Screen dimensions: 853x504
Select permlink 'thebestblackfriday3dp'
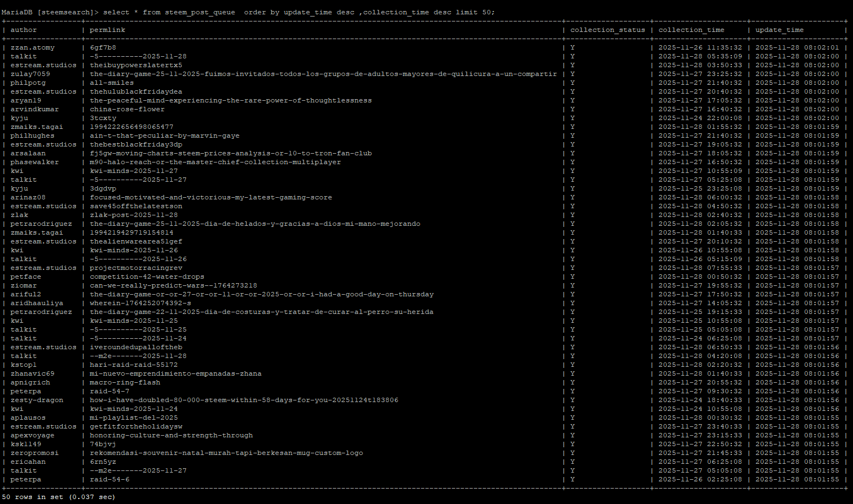(x=136, y=144)
